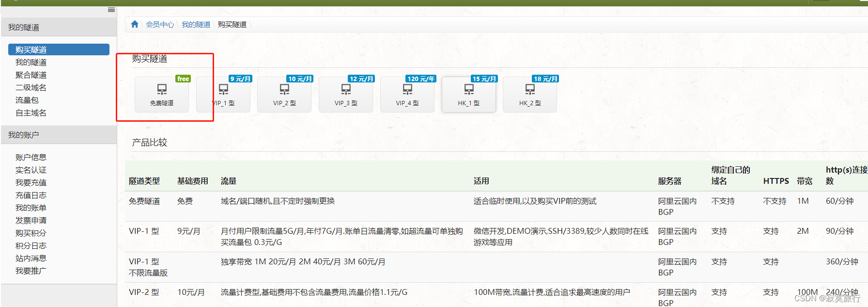Click the home icon in the breadcrumb
The height and width of the screenshot is (307, 868).
tap(135, 24)
